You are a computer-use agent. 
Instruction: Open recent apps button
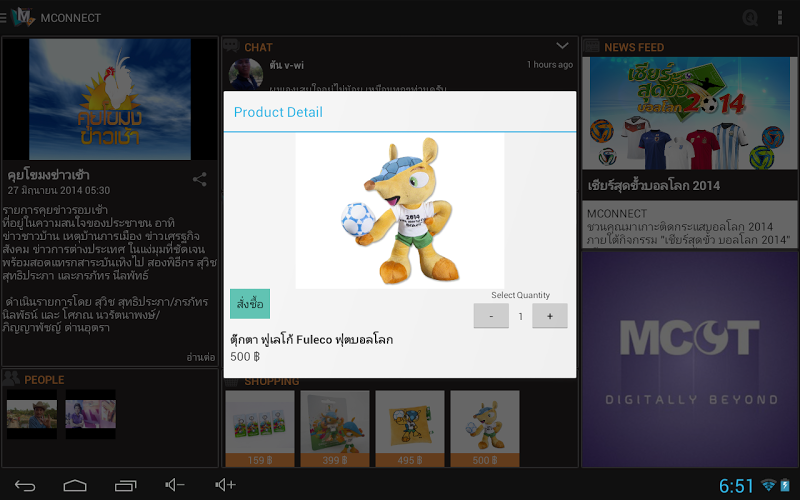coord(126,485)
